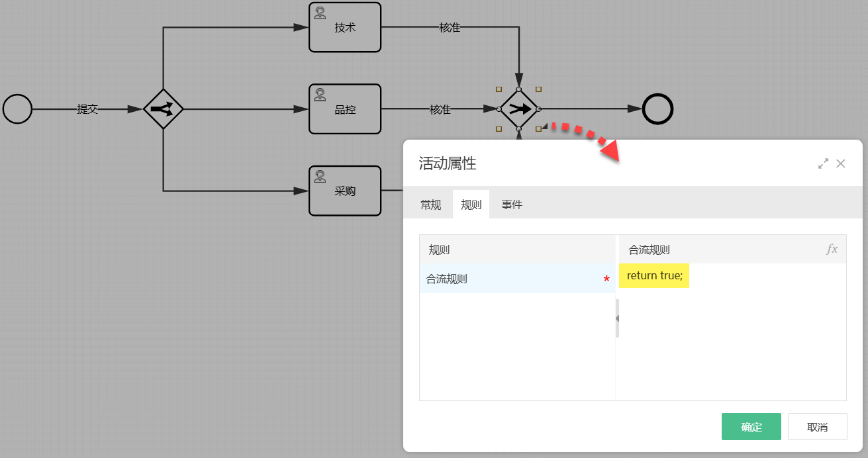This screenshot has width=868, height=458.
Task: Click the 提交 connector label
Action: (x=87, y=109)
